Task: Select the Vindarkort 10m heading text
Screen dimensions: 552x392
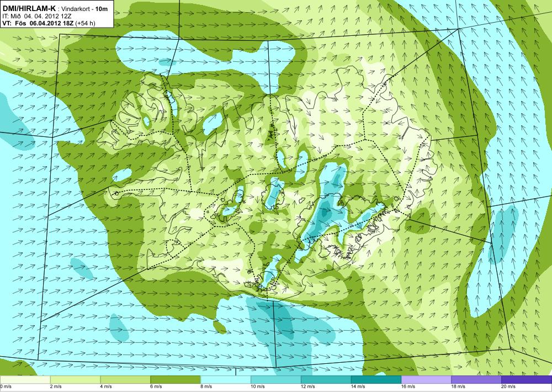Action: click(84, 9)
